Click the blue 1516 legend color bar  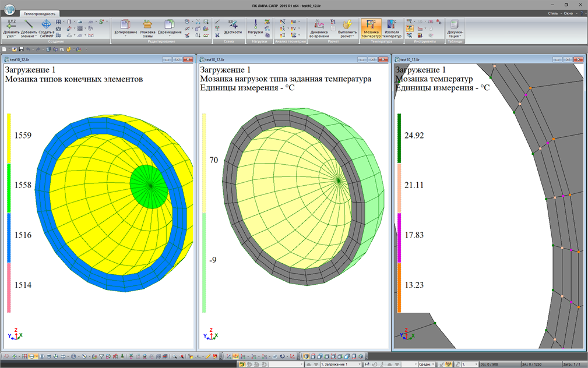click(x=9, y=238)
